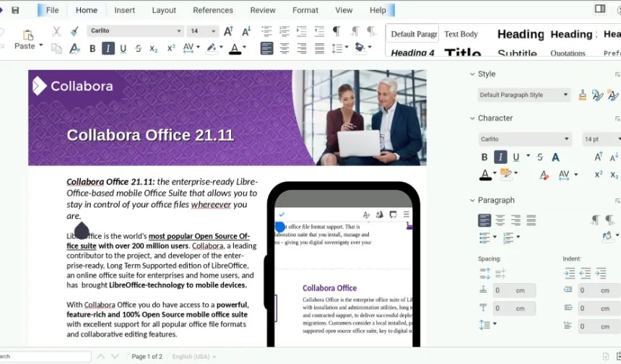Click the Clone Formatting brush icon
The width and height of the screenshot is (621, 364).
click(74, 32)
